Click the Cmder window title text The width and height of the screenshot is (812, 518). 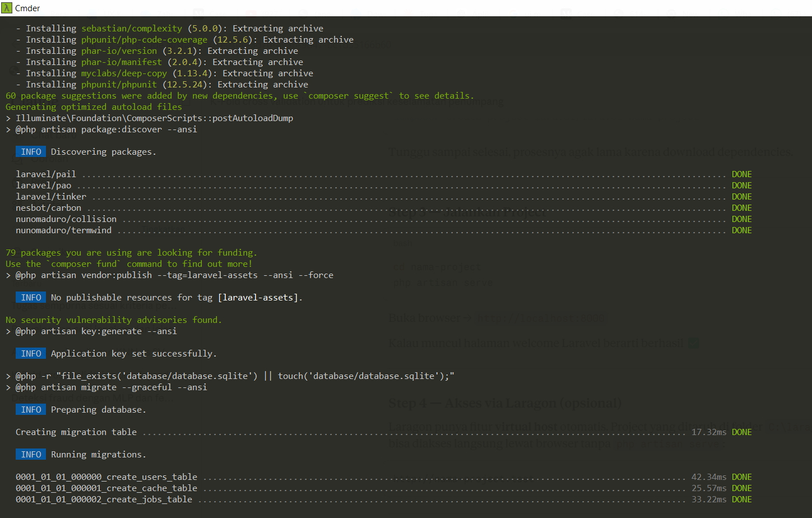pyautogui.click(x=27, y=8)
